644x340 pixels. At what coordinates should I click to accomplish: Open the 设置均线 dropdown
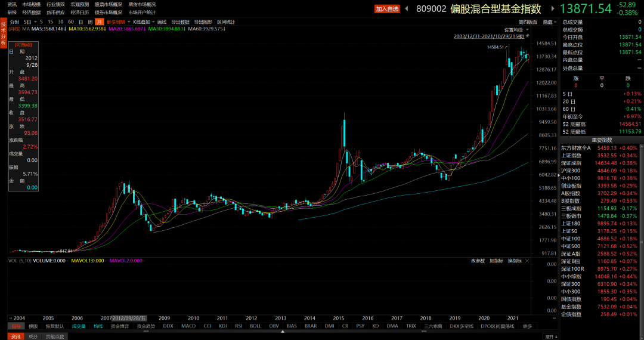(x=515, y=29)
